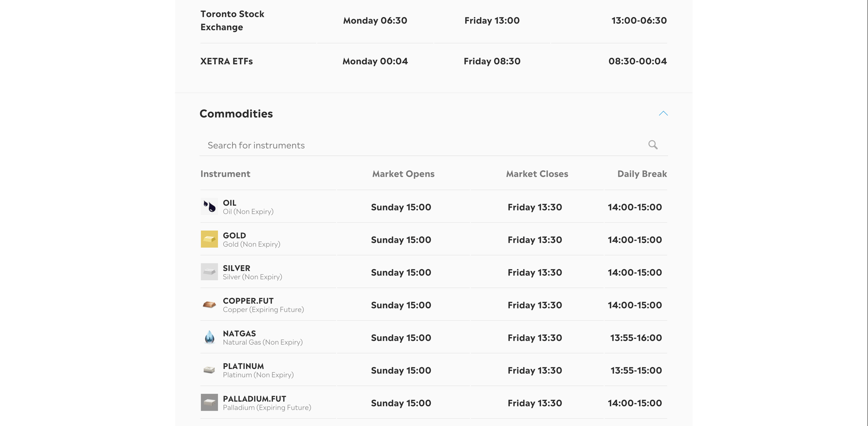Click the COPPER.FUT copper icon
868x426 pixels.
(x=209, y=304)
